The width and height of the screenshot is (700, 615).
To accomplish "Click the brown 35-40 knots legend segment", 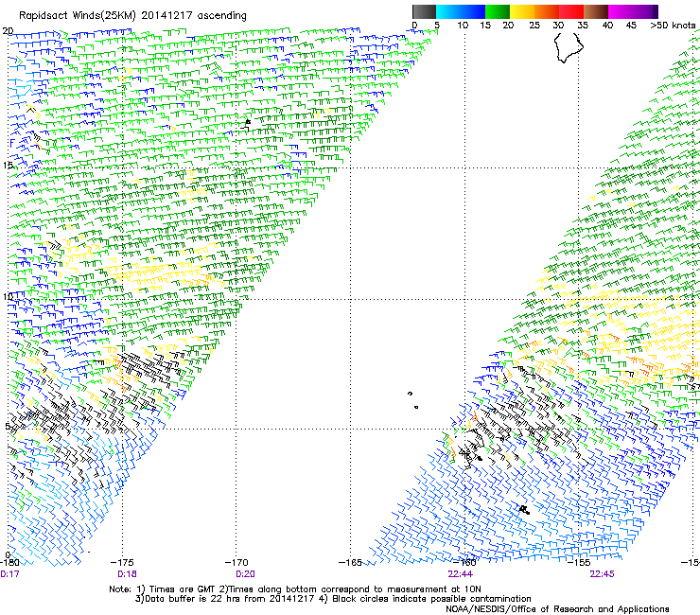I will tap(596, 11).
